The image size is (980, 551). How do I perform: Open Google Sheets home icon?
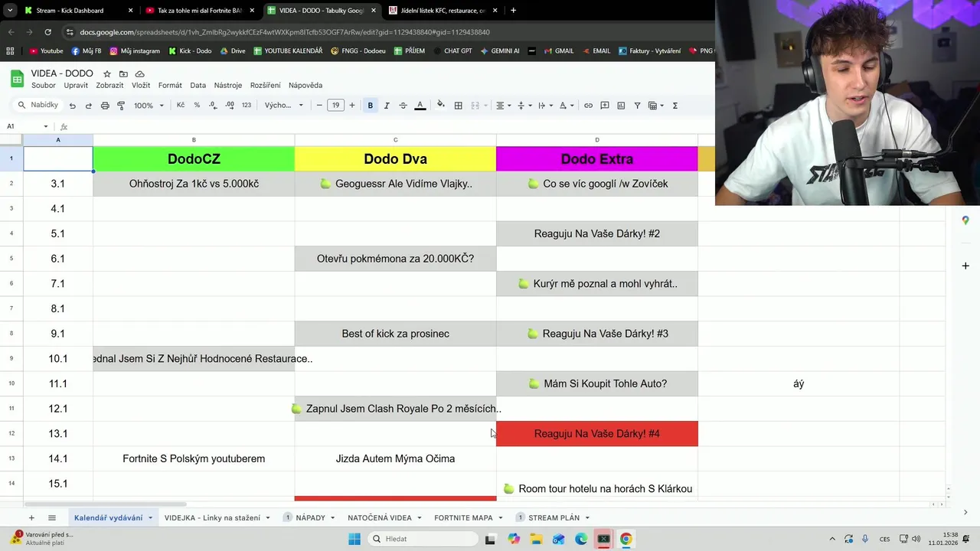17,79
